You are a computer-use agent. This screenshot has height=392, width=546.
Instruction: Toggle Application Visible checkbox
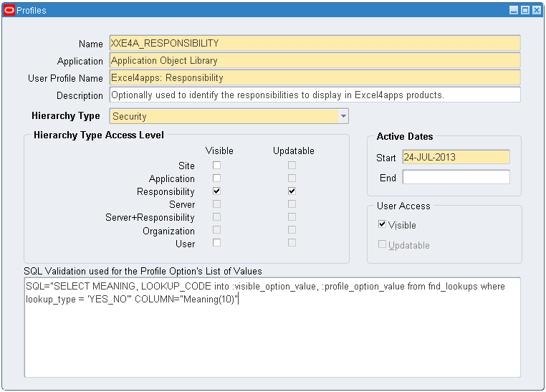216,178
